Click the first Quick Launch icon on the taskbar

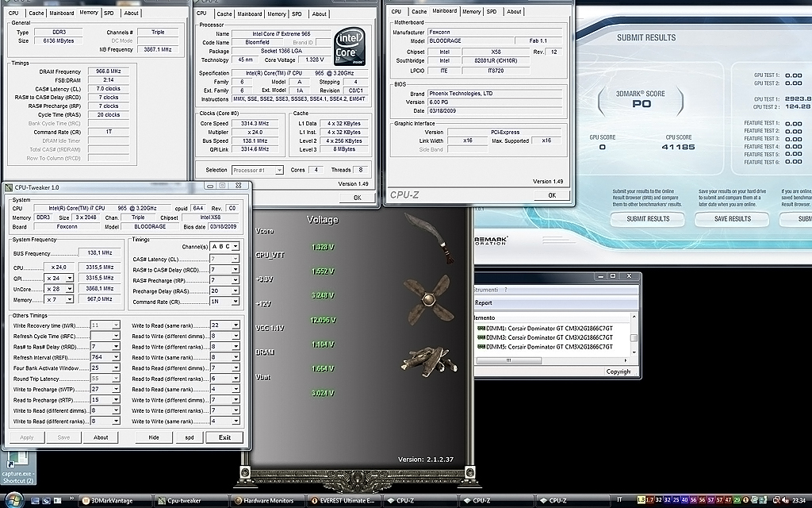tap(35, 501)
